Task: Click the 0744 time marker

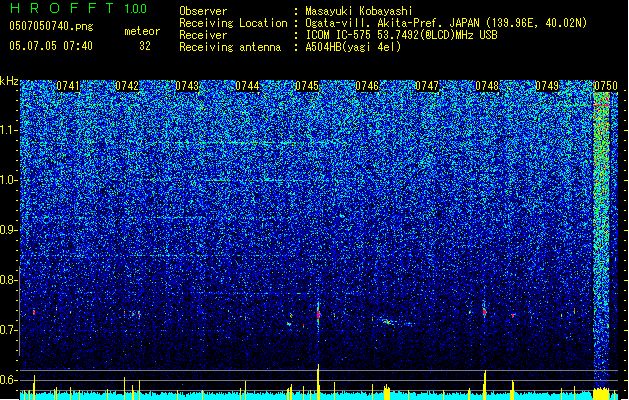Action: (247, 86)
